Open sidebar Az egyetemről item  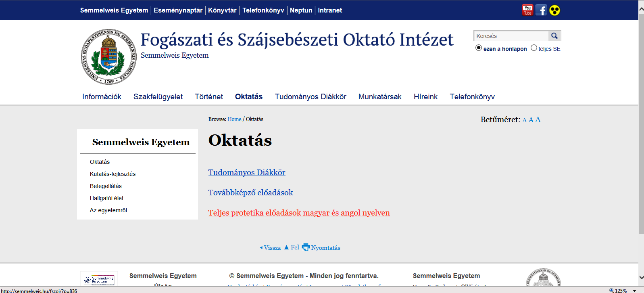click(108, 210)
